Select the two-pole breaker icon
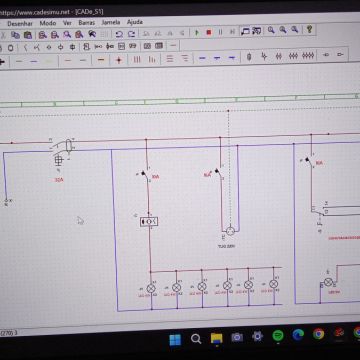This screenshot has height=360, width=360. pos(279,56)
